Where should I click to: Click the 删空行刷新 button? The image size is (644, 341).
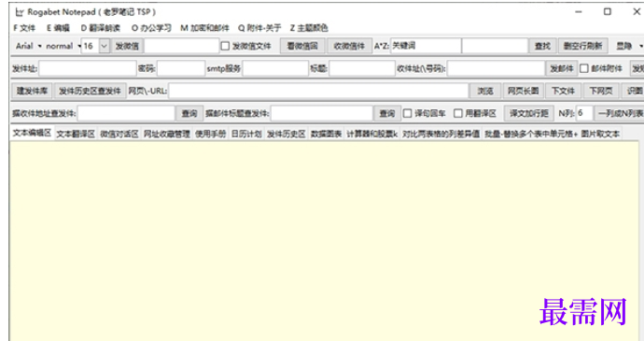pyautogui.click(x=582, y=46)
